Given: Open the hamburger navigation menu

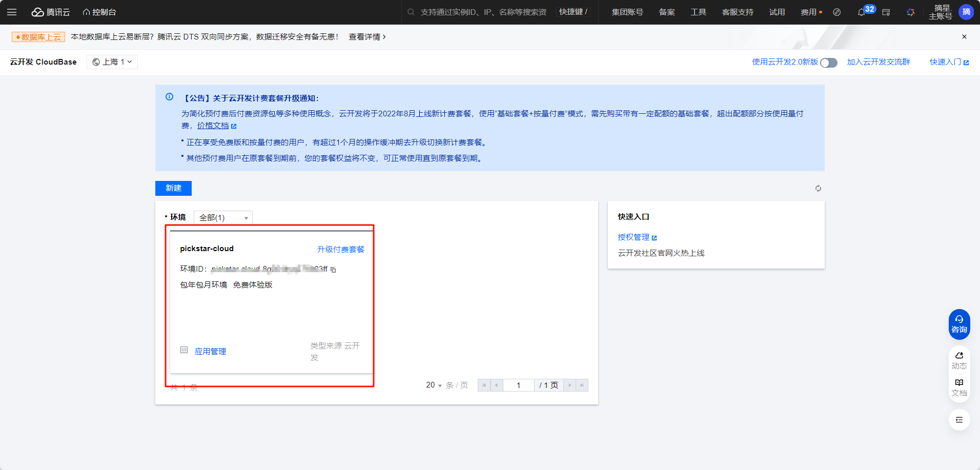Looking at the screenshot, I should click(x=12, y=12).
